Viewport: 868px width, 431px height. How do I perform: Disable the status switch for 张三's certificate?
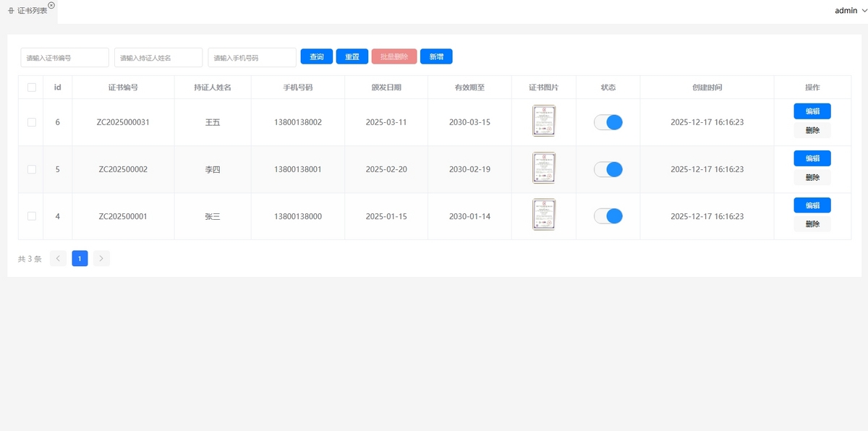tap(608, 216)
